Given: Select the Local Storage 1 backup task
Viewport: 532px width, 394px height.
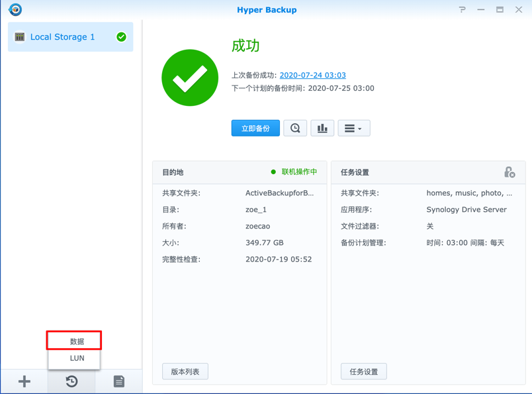Looking at the screenshot, I should pos(71,36).
